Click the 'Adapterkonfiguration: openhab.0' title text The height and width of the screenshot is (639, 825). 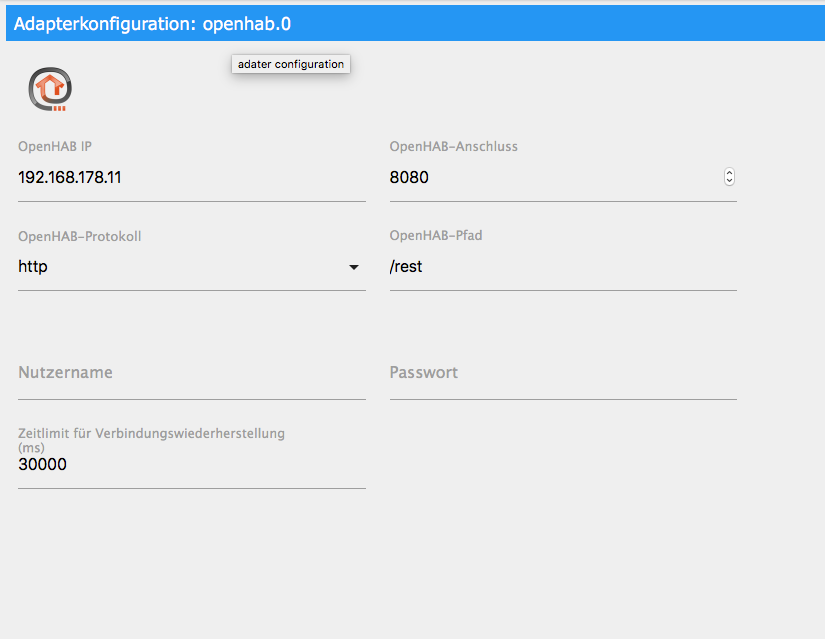152,24
